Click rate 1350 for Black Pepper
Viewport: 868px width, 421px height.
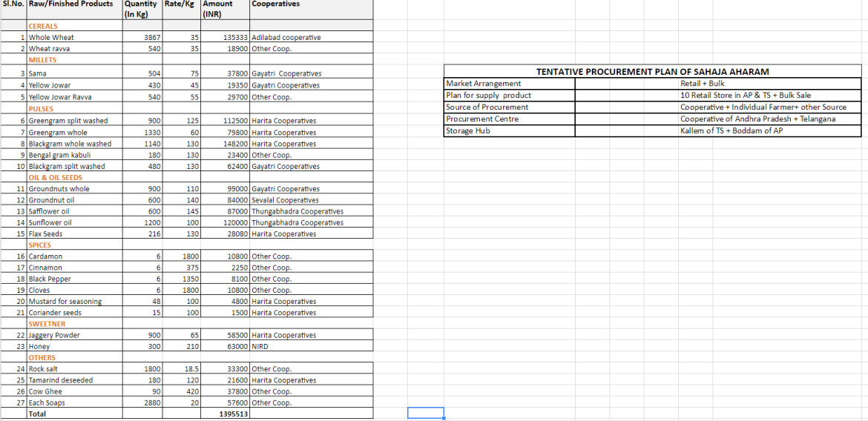tap(182, 279)
